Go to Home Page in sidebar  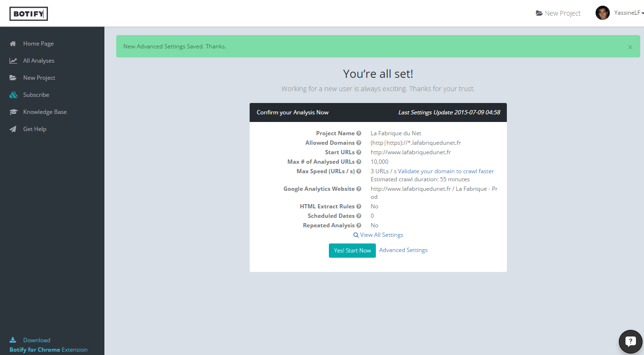tap(38, 44)
